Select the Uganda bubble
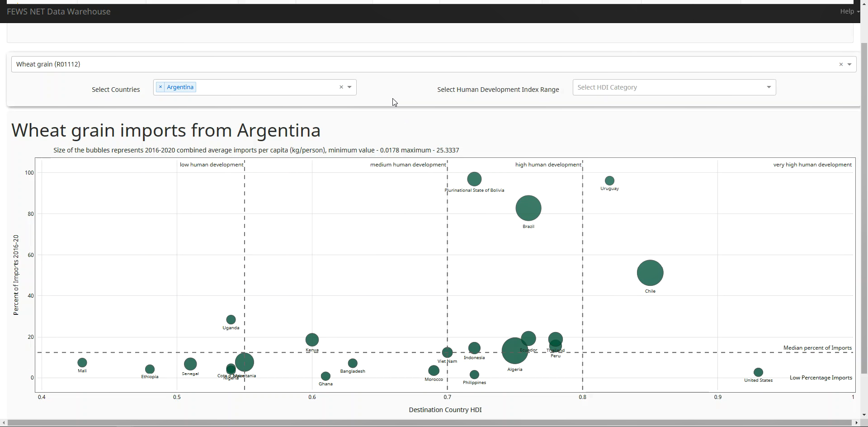 tap(231, 320)
